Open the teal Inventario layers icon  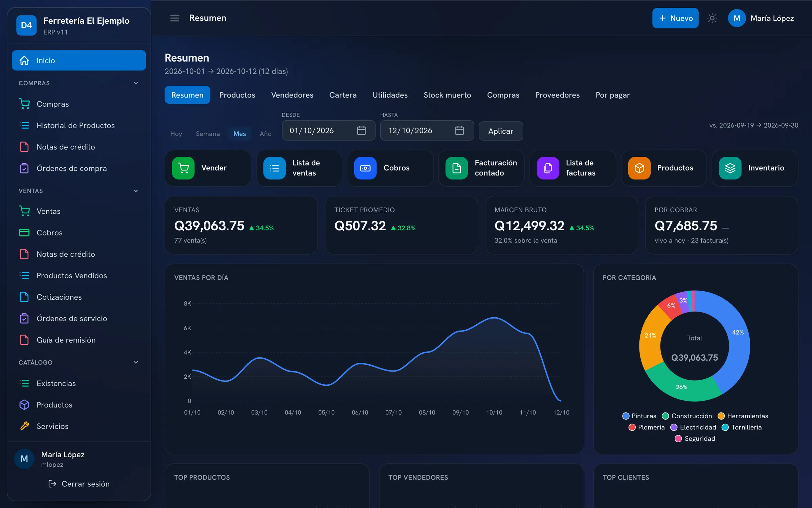[730, 168]
